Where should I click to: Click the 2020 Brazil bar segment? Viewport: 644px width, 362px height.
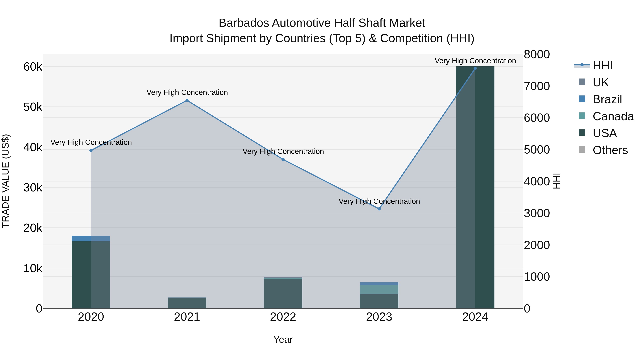pos(91,239)
